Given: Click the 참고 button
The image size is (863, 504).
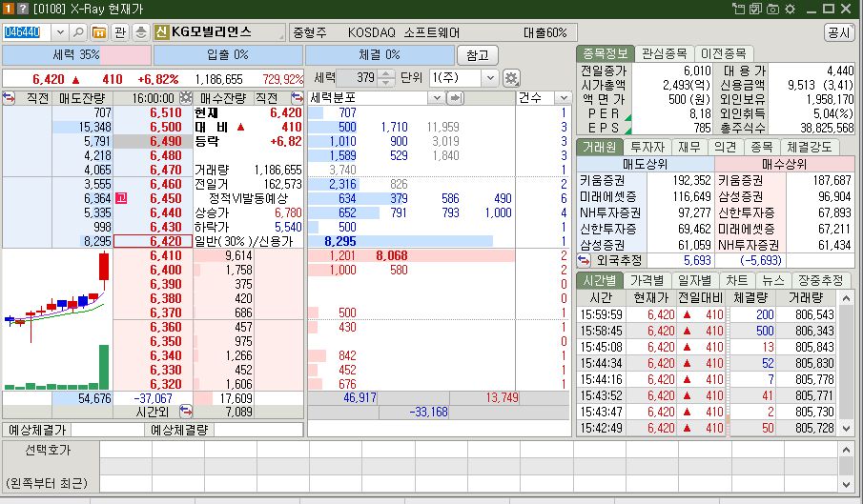Looking at the screenshot, I should pos(477,55).
